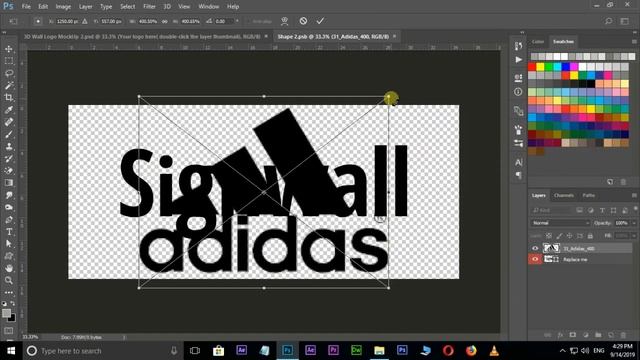Image resolution: width=640 pixels, height=360 pixels.
Task: Select the History Brush tool
Action: click(x=9, y=159)
